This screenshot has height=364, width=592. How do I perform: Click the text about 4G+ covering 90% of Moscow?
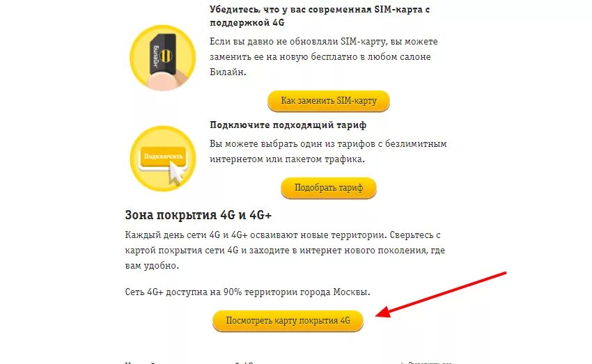point(248,292)
